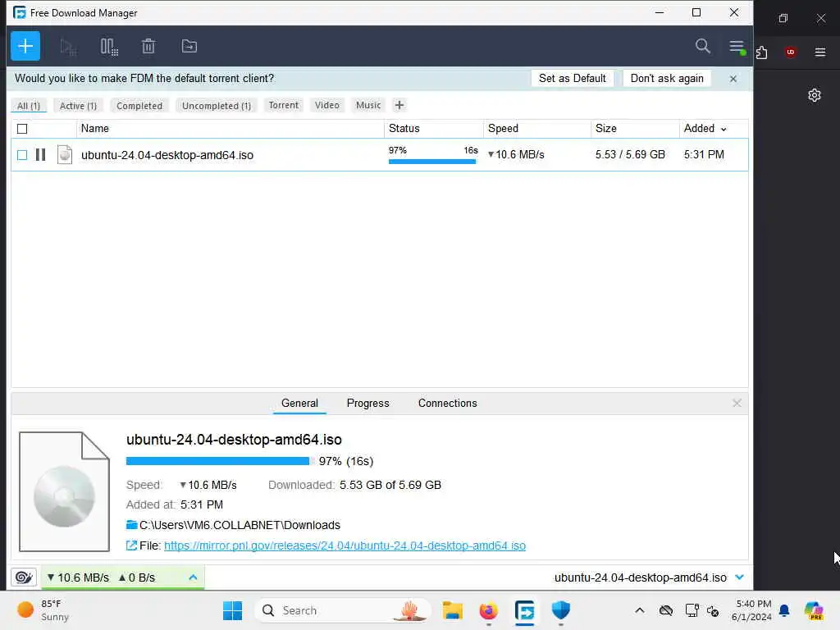Sort by the Size column header

(x=636, y=129)
